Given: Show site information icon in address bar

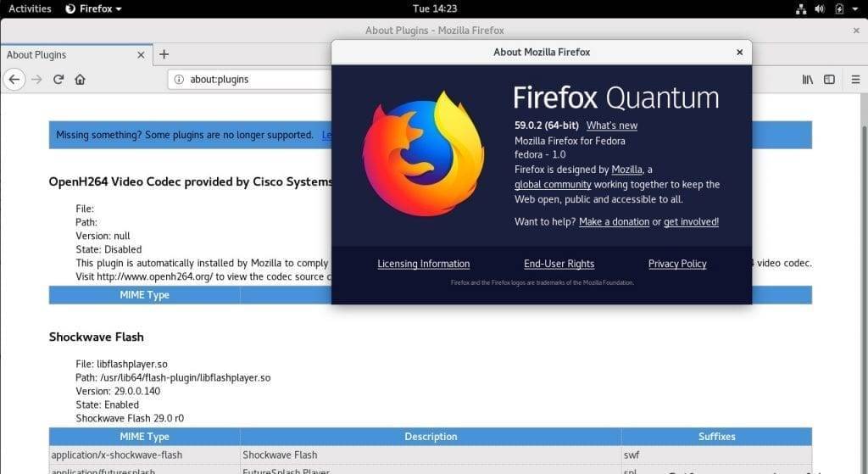Looking at the screenshot, I should coord(179,79).
